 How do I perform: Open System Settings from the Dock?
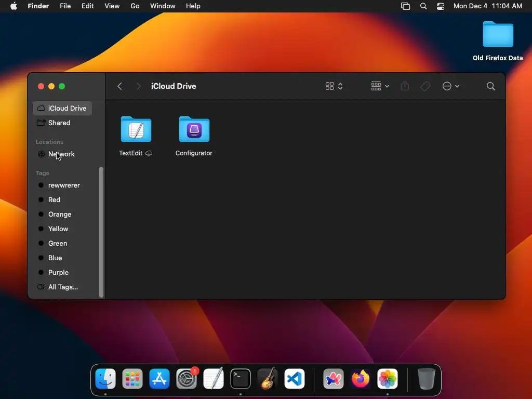point(187,379)
